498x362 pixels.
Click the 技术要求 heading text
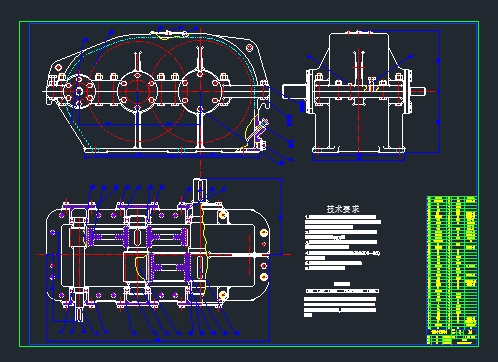(x=343, y=209)
